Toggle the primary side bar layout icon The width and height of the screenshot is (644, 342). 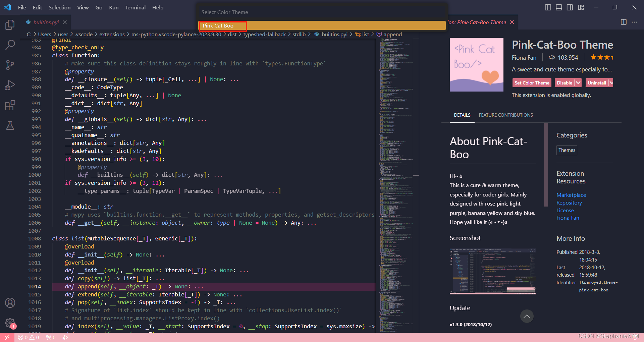(548, 7)
